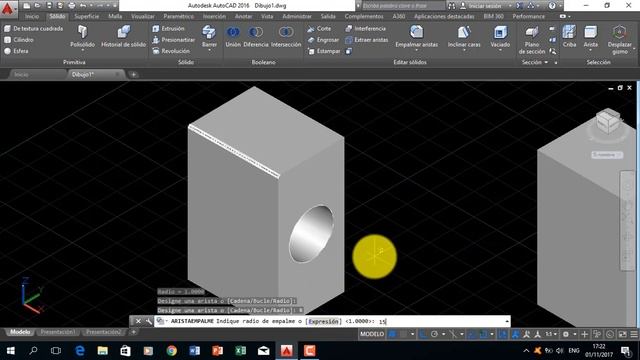Click the Inclinar caras taper icon
640x360 pixels.
coord(464,32)
